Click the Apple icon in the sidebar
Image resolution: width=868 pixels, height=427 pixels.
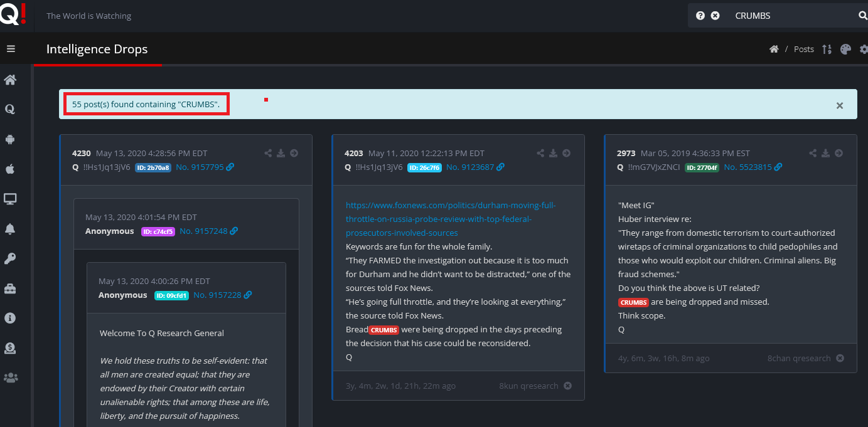[10, 169]
